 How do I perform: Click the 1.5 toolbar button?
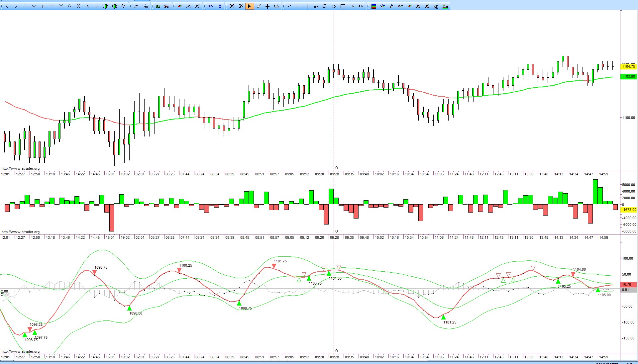click(x=276, y=6)
